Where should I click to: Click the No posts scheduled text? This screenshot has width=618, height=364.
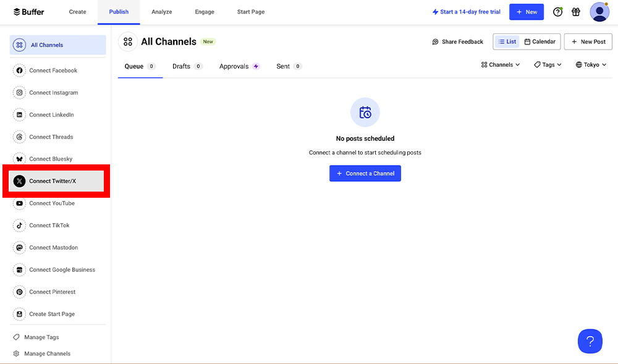coord(365,138)
